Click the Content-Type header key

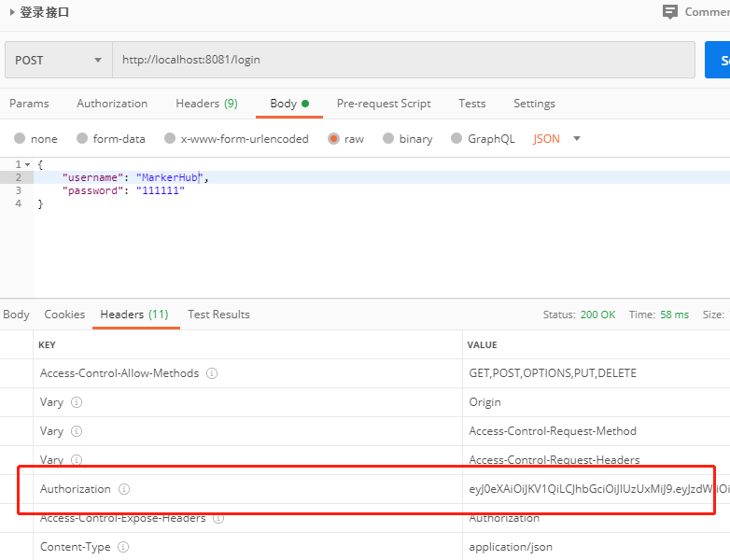tap(76, 547)
